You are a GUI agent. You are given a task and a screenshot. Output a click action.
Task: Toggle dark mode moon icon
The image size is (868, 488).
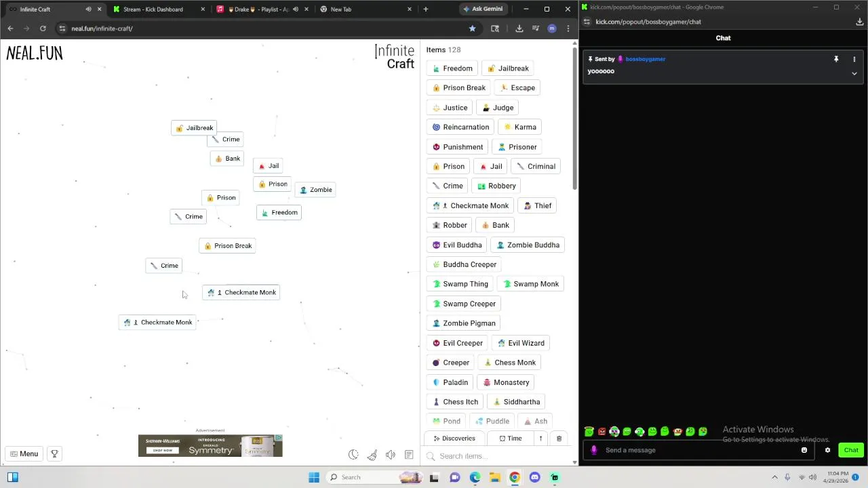coord(353,455)
